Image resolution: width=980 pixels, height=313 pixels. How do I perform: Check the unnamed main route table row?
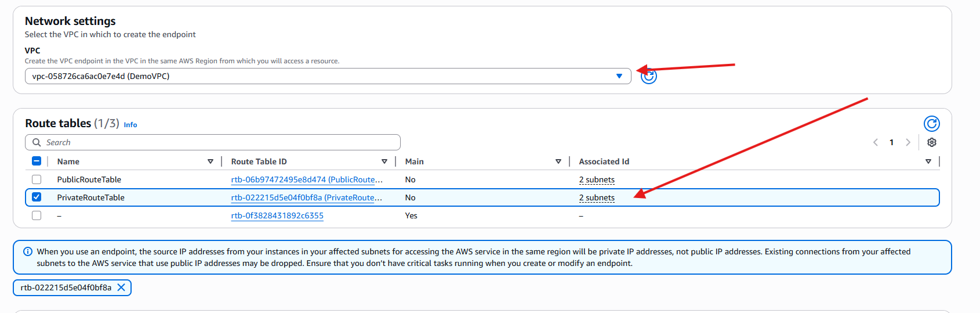37,215
